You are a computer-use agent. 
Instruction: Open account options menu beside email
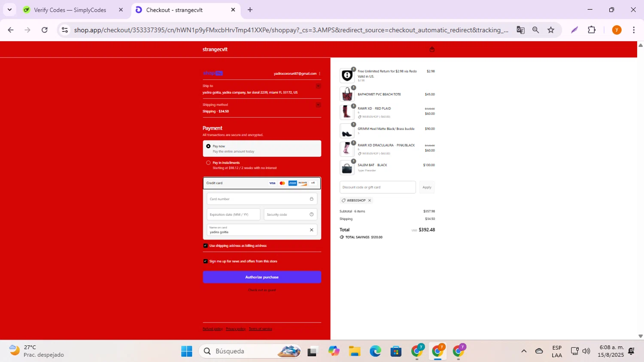point(319,73)
